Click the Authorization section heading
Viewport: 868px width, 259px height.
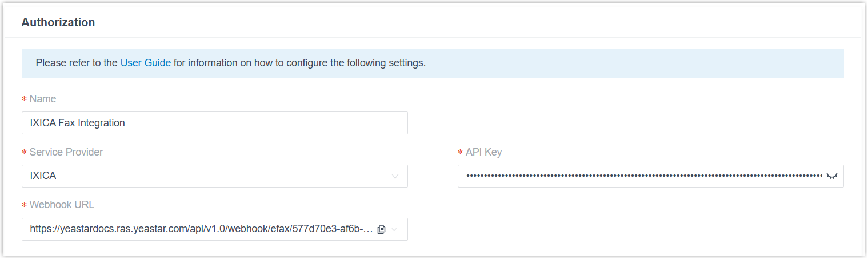pos(58,23)
